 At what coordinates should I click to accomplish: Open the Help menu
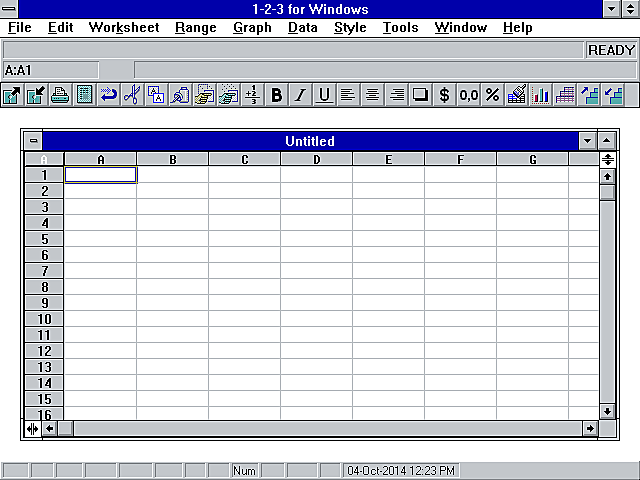(517, 27)
